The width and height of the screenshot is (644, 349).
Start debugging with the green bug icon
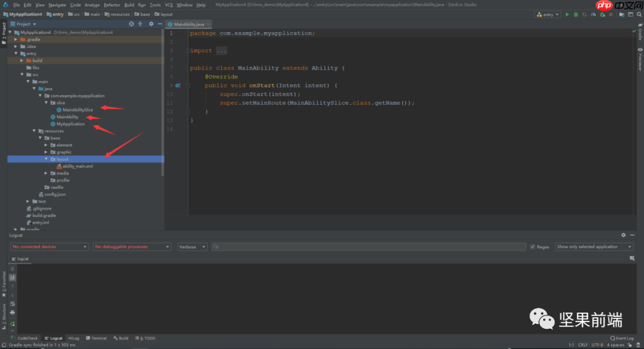point(576,14)
